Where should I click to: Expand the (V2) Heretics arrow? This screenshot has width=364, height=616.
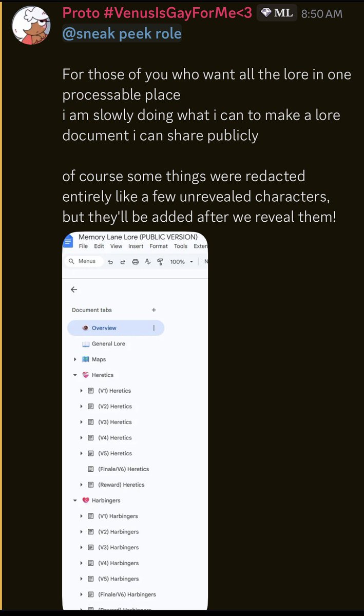click(82, 407)
